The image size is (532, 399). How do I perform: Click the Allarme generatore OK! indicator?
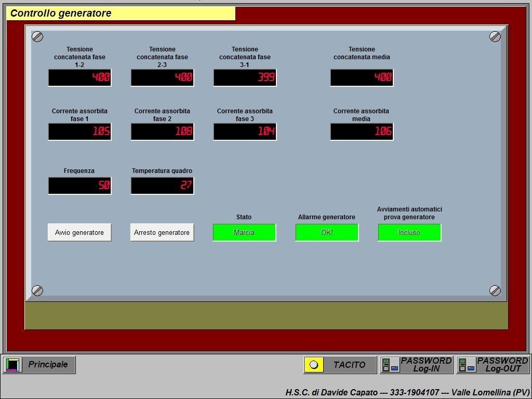coord(327,232)
